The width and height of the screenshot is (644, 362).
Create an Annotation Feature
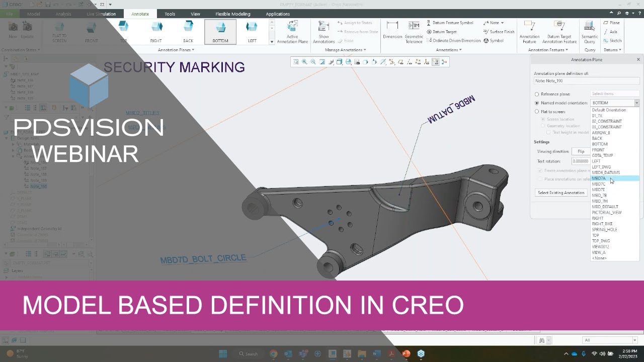[x=529, y=32]
